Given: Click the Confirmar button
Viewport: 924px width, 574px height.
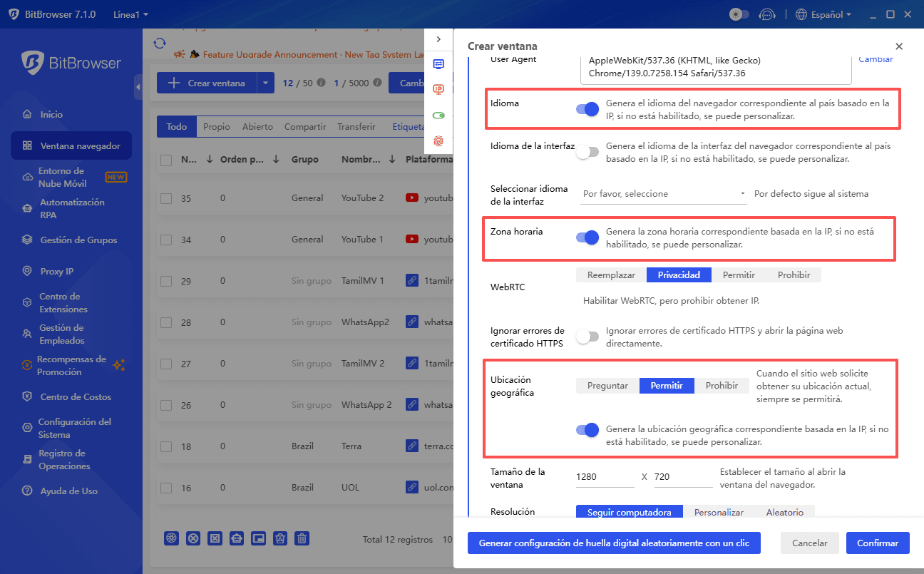Looking at the screenshot, I should 878,543.
